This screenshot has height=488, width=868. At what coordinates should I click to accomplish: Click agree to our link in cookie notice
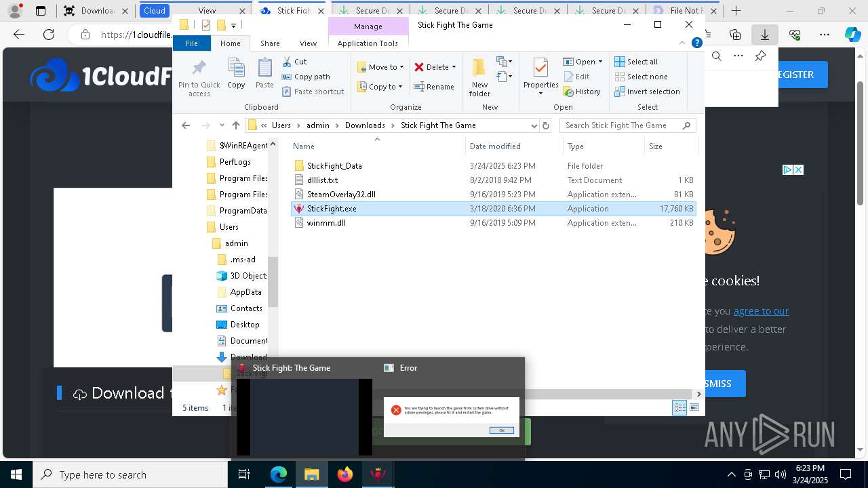761,311
